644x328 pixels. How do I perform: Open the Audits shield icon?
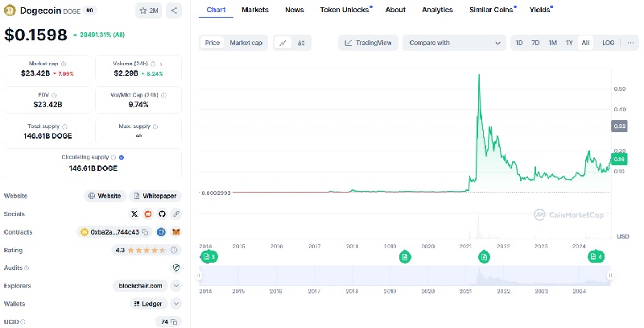click(176, 268)
